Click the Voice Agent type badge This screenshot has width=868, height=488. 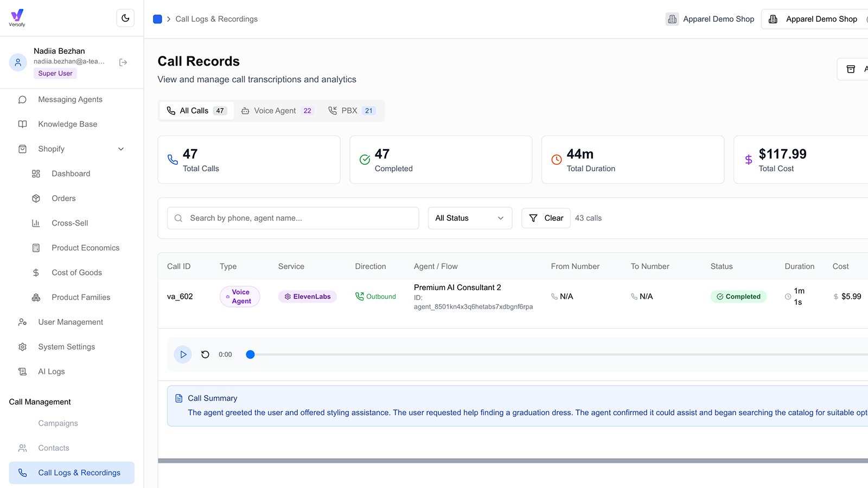click(240, 297)
